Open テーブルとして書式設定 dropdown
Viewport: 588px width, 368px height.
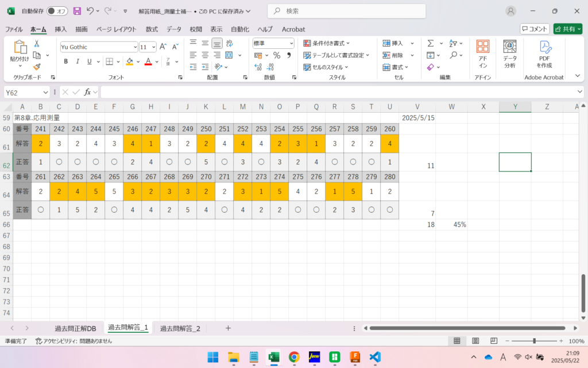click(x=336, y=55)
